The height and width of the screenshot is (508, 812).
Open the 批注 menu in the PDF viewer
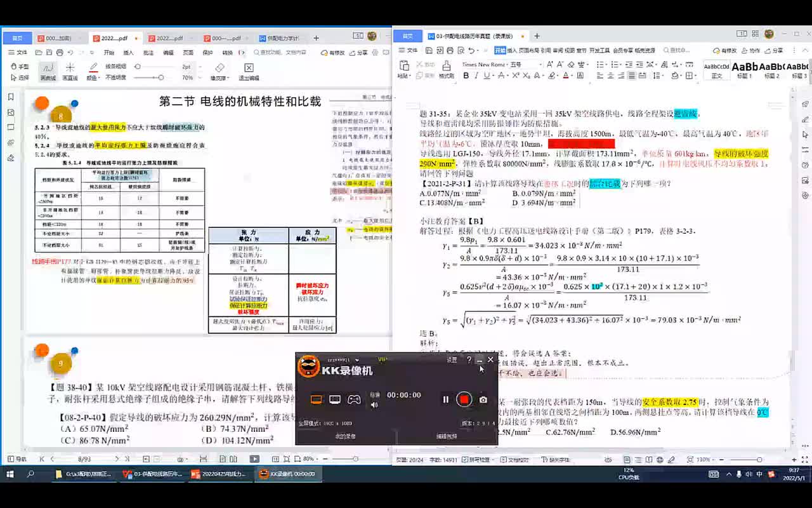click(x=148, y=53)
